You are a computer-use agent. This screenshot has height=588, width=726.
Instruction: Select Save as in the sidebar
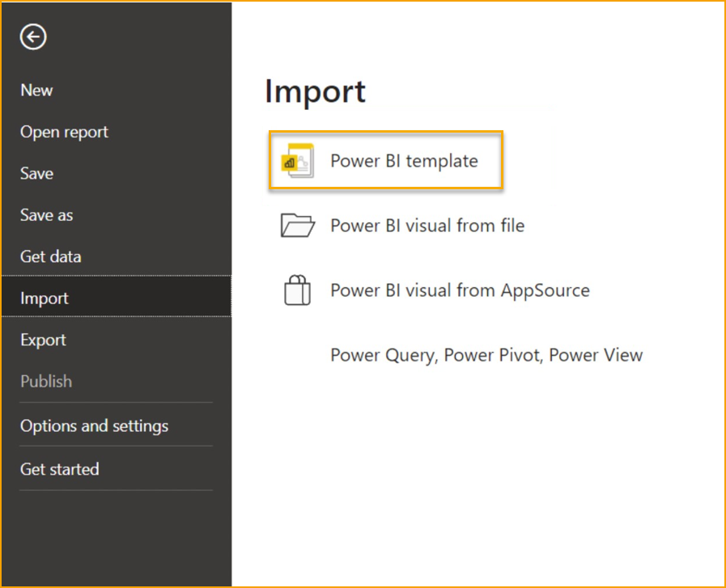click(x=46, y=215)
